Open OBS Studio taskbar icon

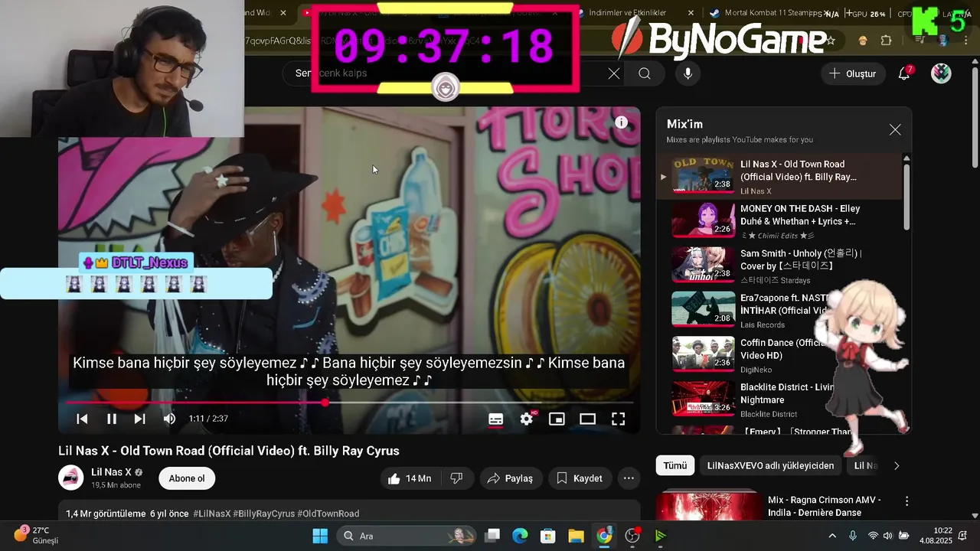click(x=632, y=536)
